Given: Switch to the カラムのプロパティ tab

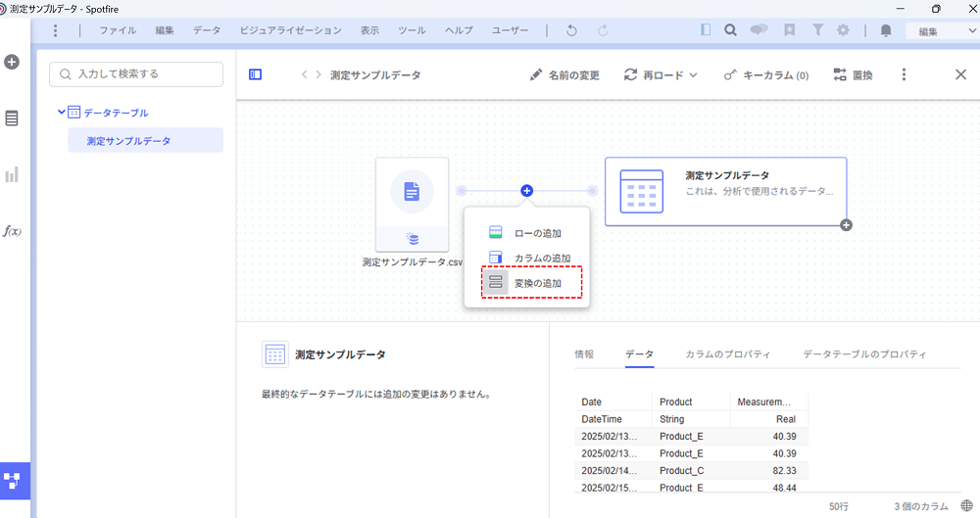Looking at the screenshot, I should (727, 354).
